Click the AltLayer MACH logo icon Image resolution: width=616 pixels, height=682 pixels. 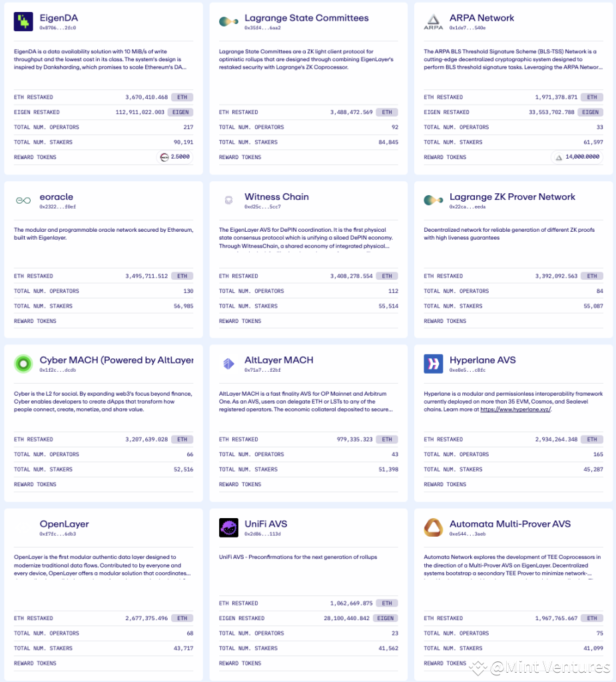[228, 364]
